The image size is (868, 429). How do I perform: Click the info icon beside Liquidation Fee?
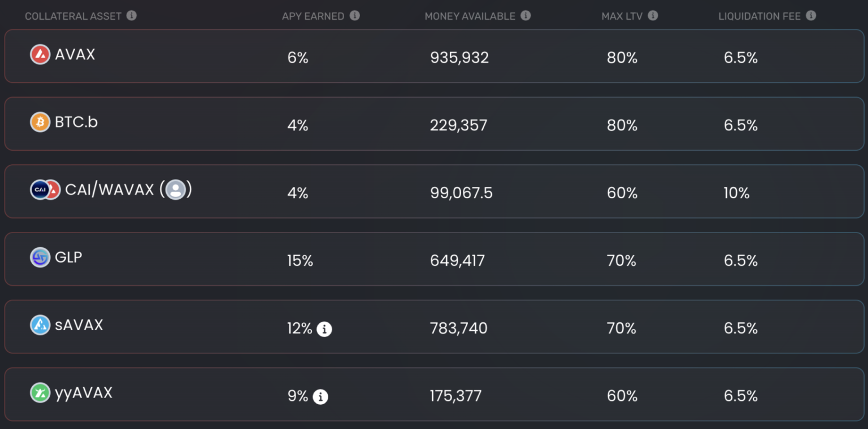pyautogui.click(x=811, y=16)
